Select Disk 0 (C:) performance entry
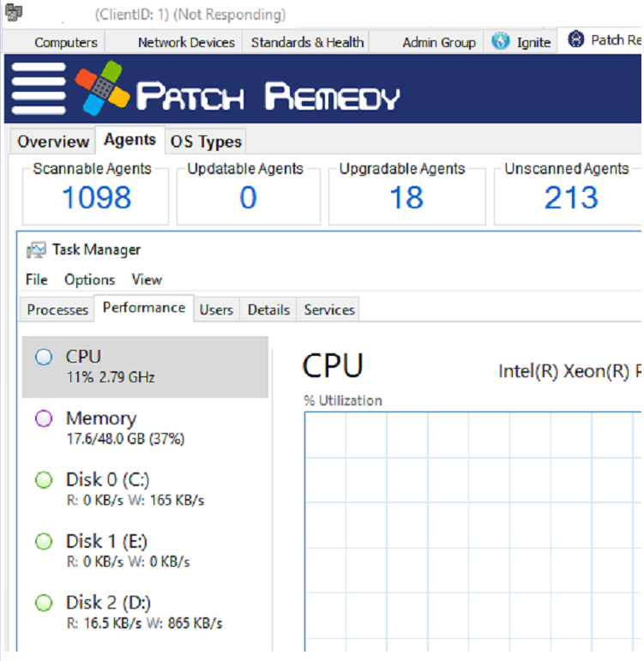The width and height of the screenshot is (644, 661). 145,490
